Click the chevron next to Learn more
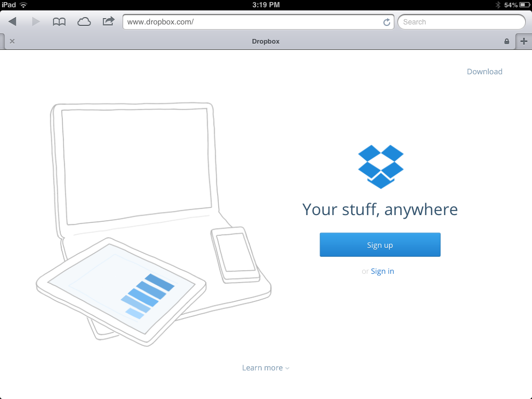Image resolution: width=532 pixels, height=399 pixels. [287, 368]
